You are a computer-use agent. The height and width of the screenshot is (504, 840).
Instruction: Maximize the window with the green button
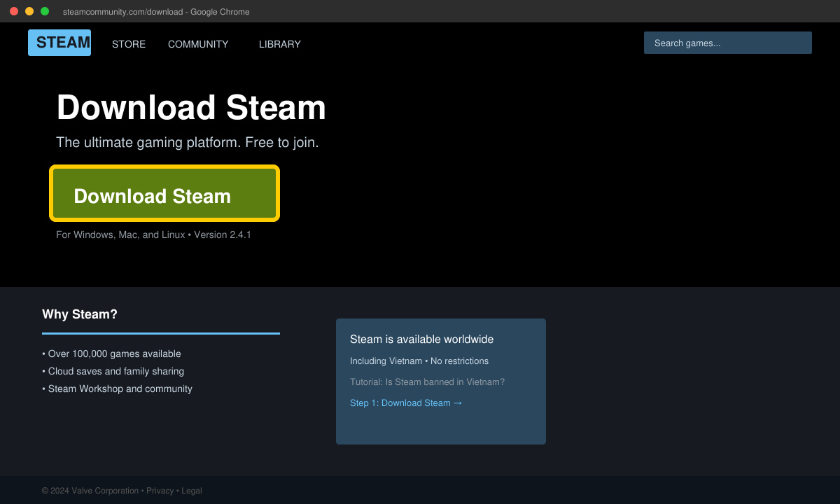point(45,11)
